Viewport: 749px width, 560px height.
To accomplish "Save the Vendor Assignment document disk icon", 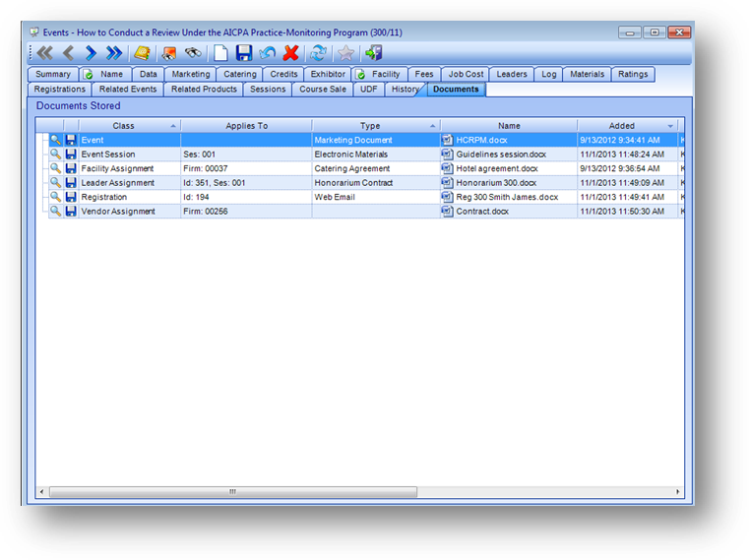I will click(71, 212).
